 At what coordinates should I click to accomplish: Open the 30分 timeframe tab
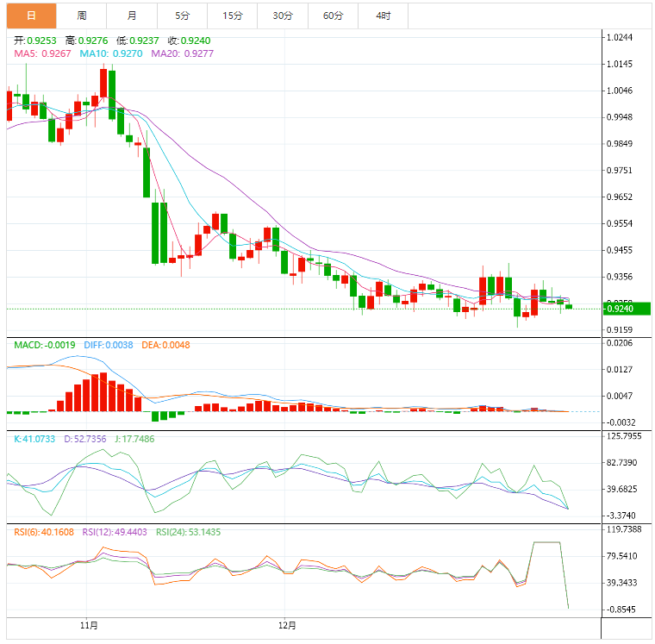(283, 16)
